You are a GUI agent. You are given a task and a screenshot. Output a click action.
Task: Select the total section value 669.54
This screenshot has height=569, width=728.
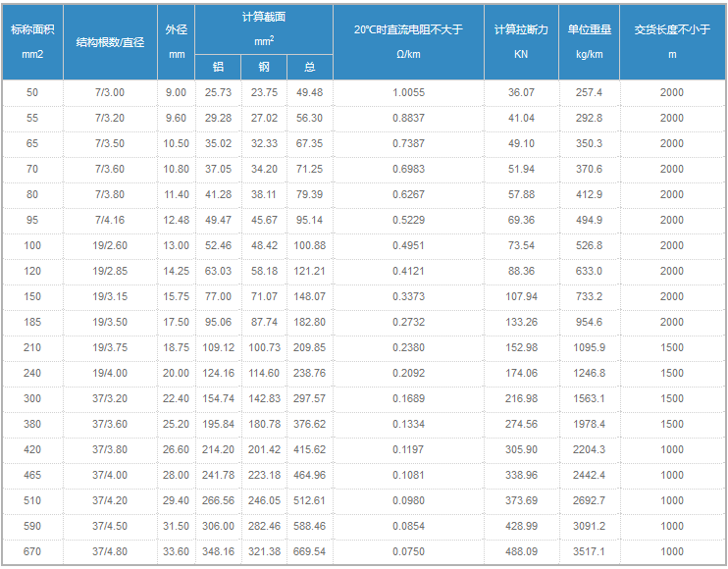pos(310,552)
